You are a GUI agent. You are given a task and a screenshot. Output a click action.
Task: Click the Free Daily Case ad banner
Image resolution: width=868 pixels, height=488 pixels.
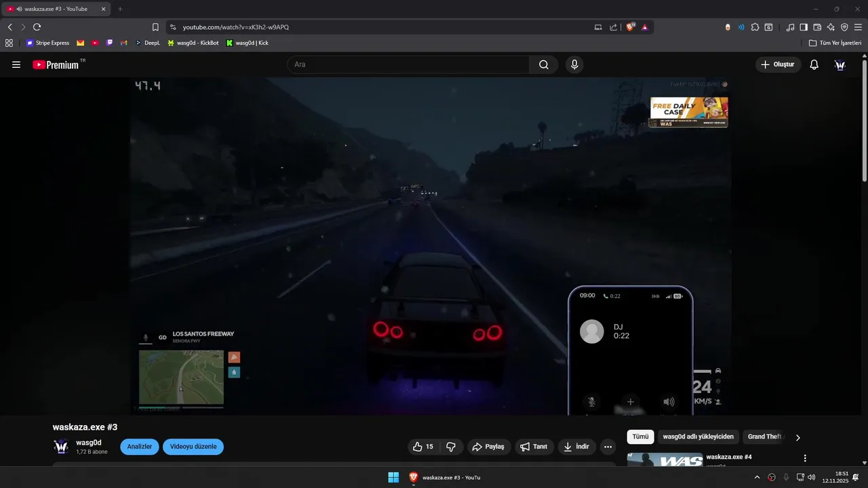pyautogui.click(x=688, y=112)
